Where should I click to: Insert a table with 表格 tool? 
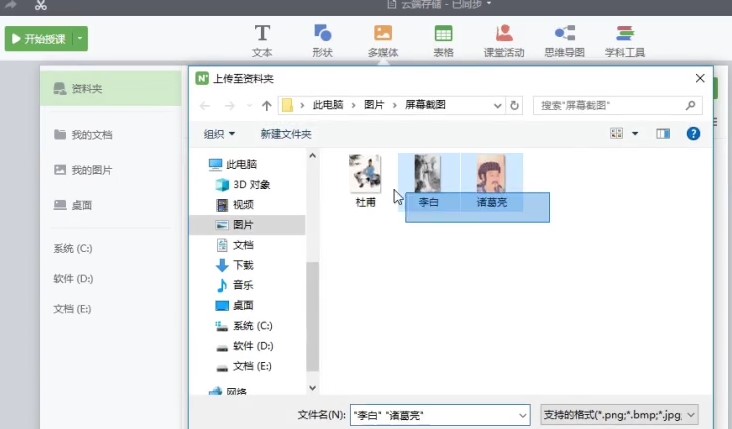[x=443, y=41]
